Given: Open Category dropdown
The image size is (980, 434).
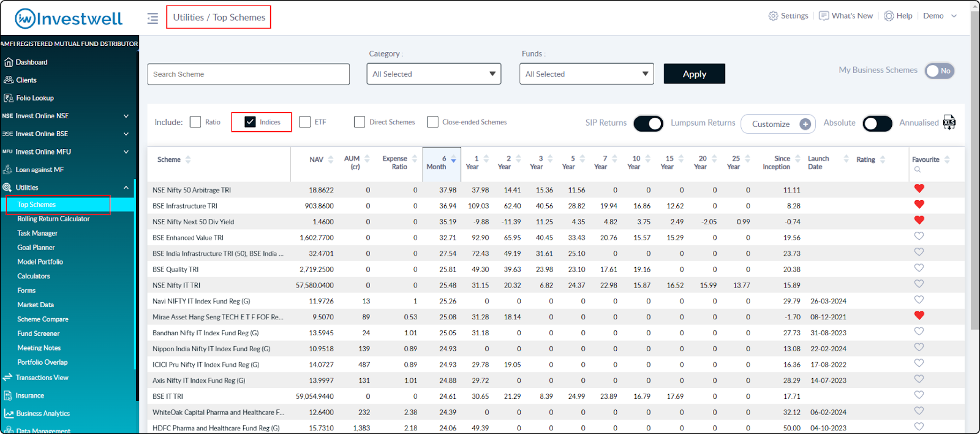Looking at the screenshot, I should (434, 74).
